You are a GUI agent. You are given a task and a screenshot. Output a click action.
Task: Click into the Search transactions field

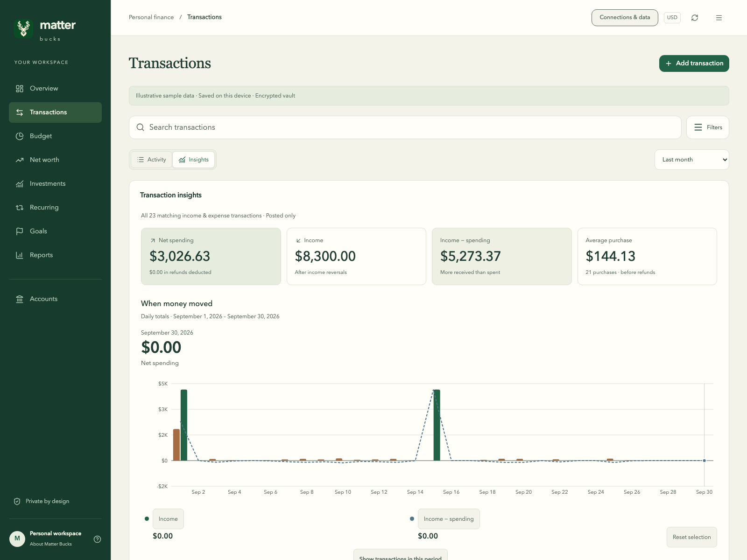click(x=405, y=127)
